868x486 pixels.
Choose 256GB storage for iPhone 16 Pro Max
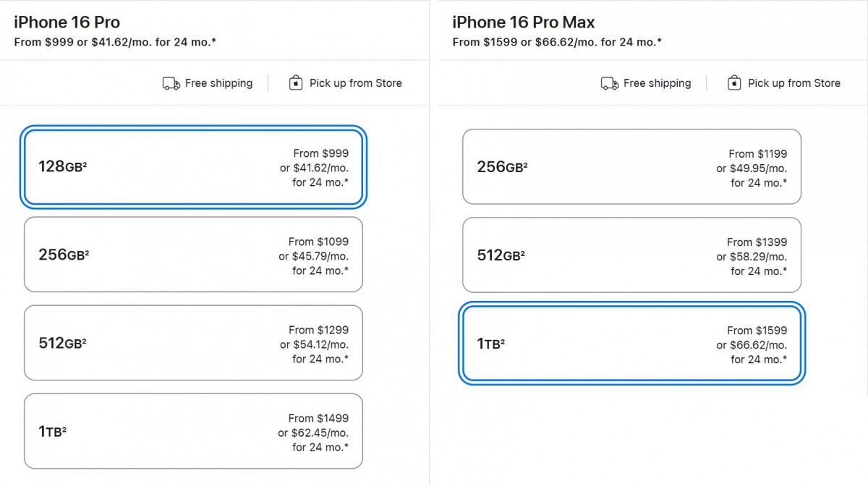pos(631,167)
